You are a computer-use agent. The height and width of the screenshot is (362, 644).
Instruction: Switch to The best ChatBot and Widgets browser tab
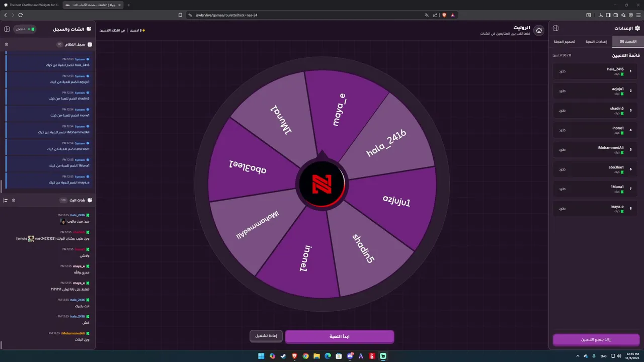pyautogui.click(x=30, y=5)
